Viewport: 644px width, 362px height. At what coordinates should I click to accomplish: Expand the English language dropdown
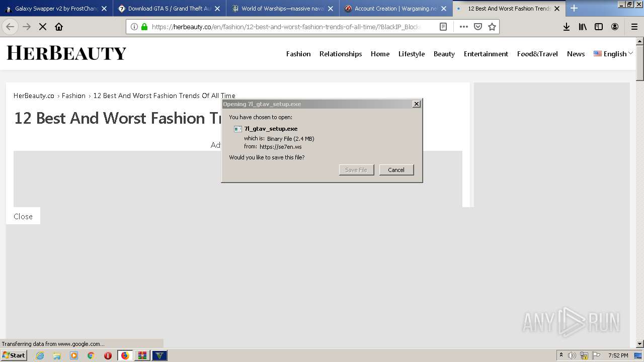tap(613, 54)
